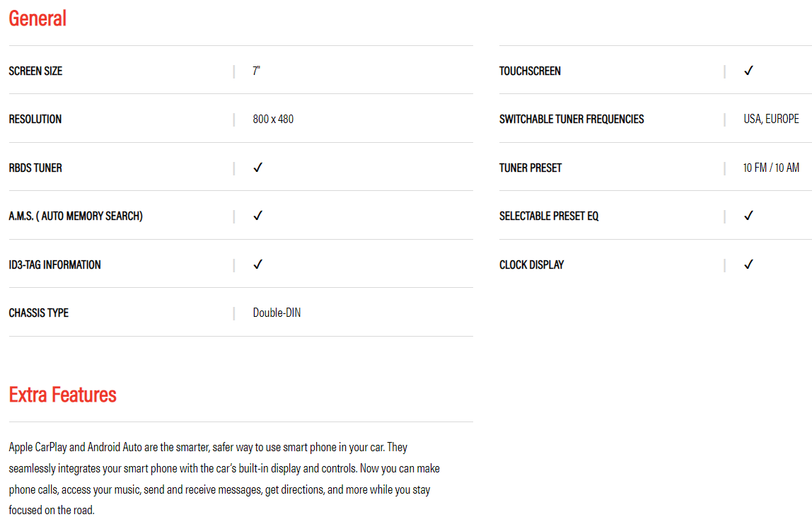Screen dimensions: 812x529
Task: Click the 800 x 480 resolution value
Action: click(x=273, y=119)
